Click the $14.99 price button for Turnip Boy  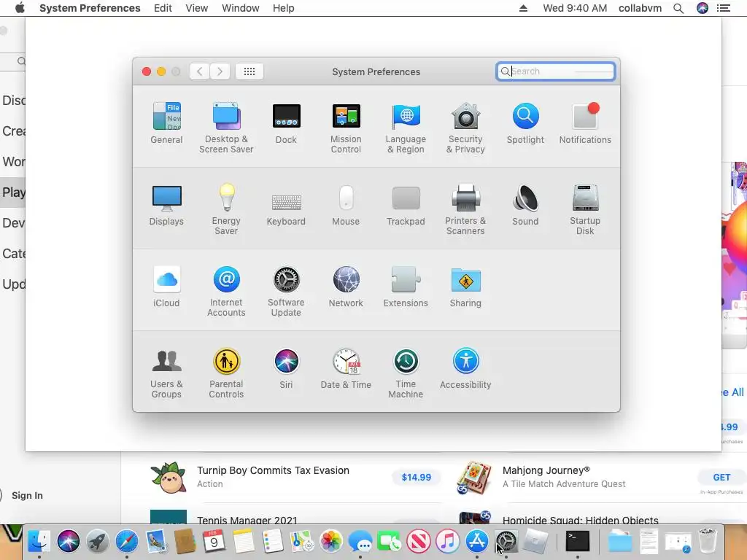[x=417, y=477]
